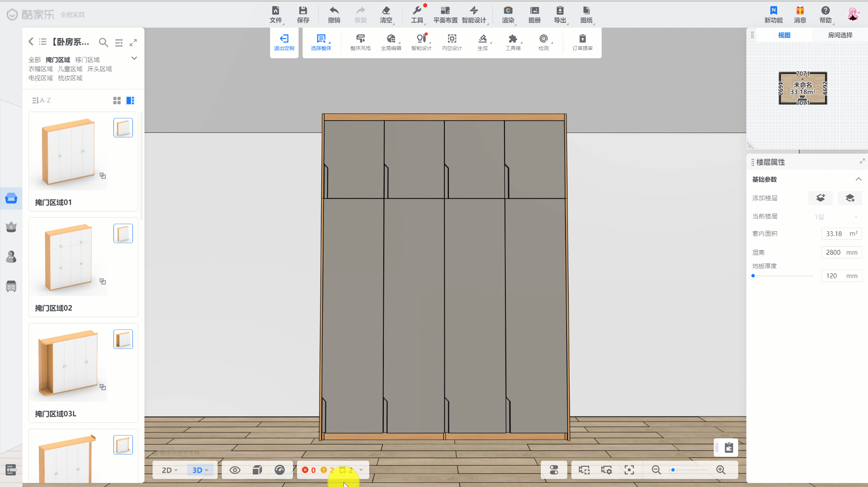Zoom in with the magnifier plus icon

pos(721,470)
